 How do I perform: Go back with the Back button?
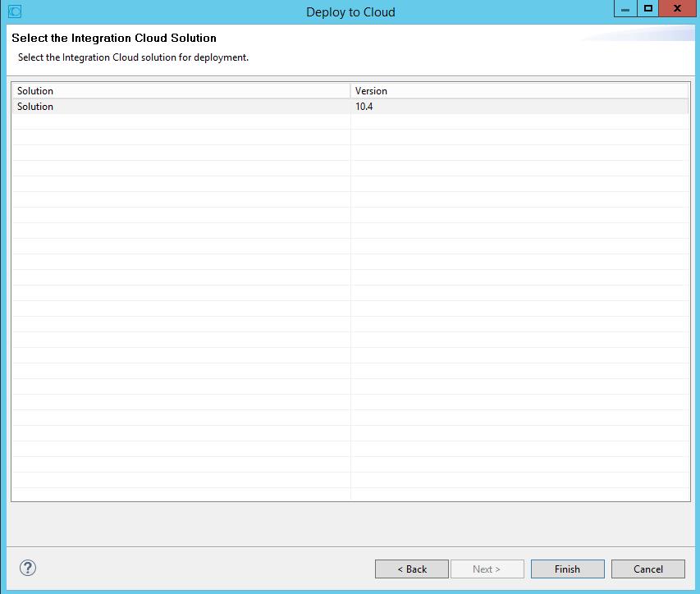click(412, 569)
